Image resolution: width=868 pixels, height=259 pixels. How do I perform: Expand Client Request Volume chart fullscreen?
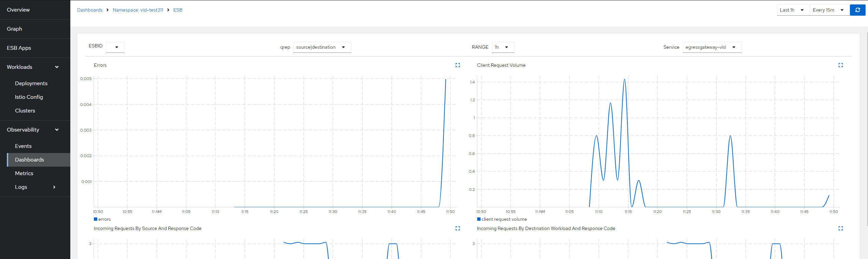coord(840,65)
